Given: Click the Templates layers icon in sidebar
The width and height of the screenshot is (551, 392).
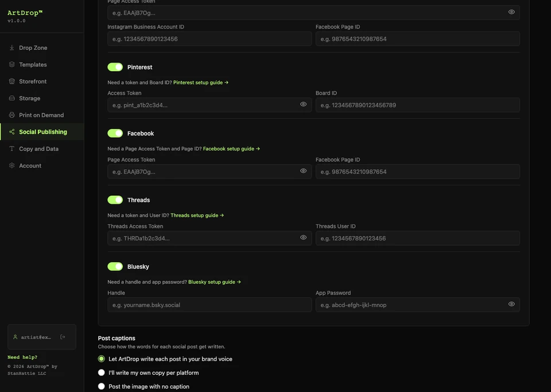Looking at the screenshot, I should coord(11,64).
